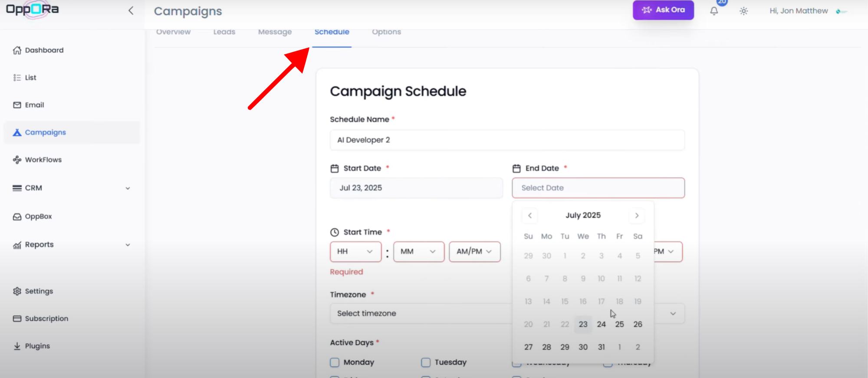Screen dimensions: 868x378
Task: Click the Schedule Name input field
Action: (507, 140)
